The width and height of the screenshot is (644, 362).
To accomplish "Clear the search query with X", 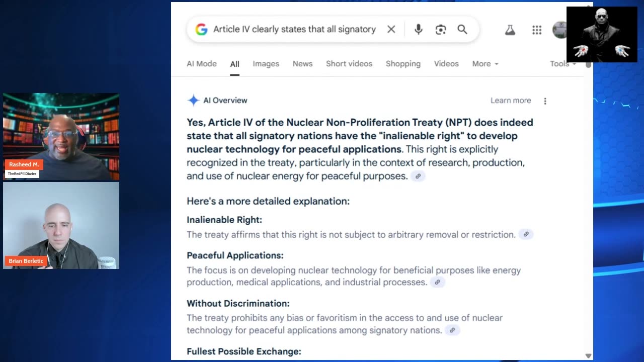I will [x=391, y=30].
